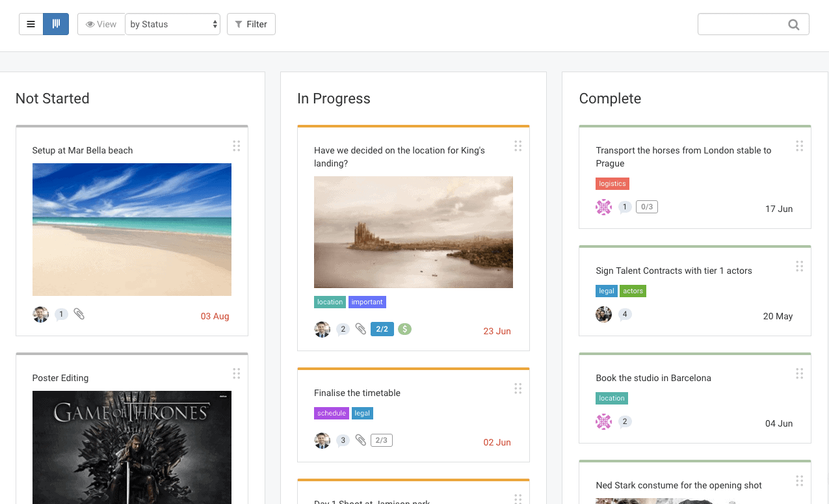Open comments bubble on Setup at Mar Bella beach

pyautogui.click(x=61, y=314)
